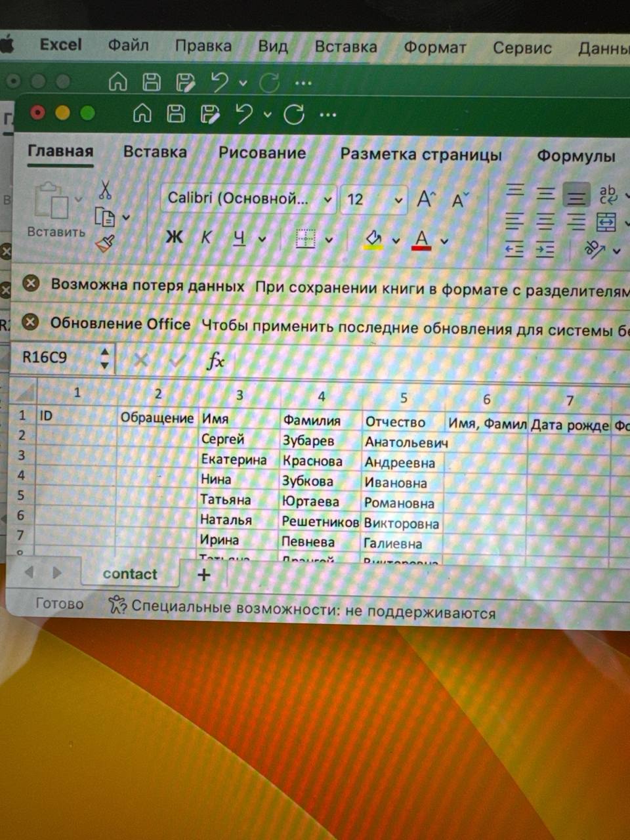Decrease font size with small A icon

pos(460,199)
